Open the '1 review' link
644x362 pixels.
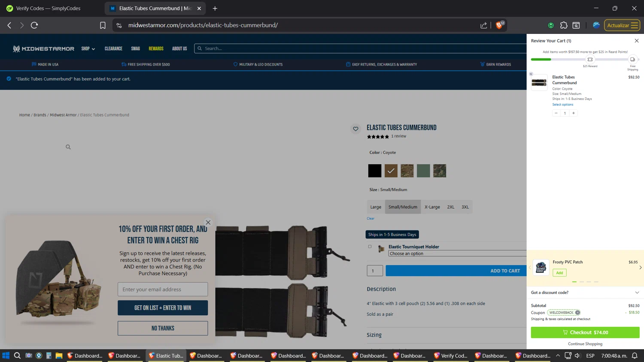point(398,136)
